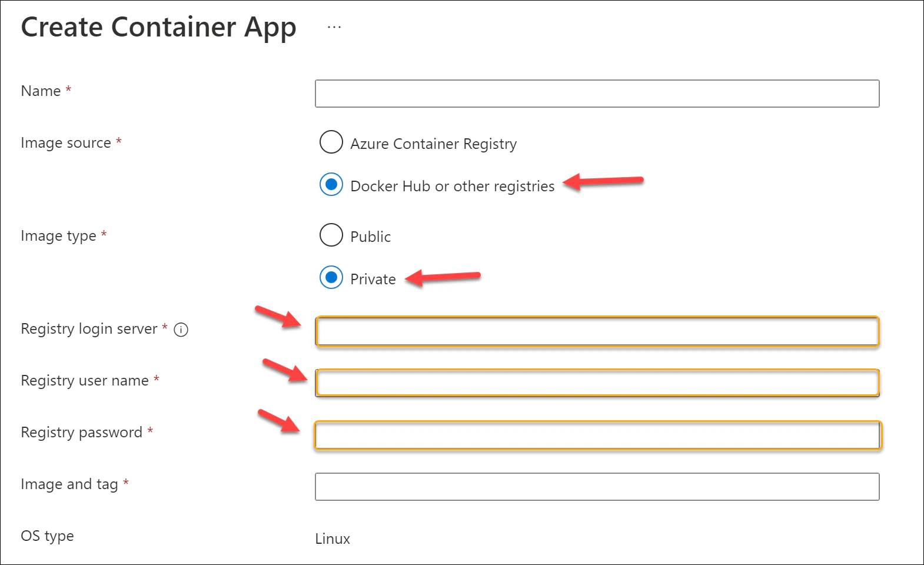The width and height of the screenshot is (924, 565).
Task: Select the Private image type radio
Action: 331,277
